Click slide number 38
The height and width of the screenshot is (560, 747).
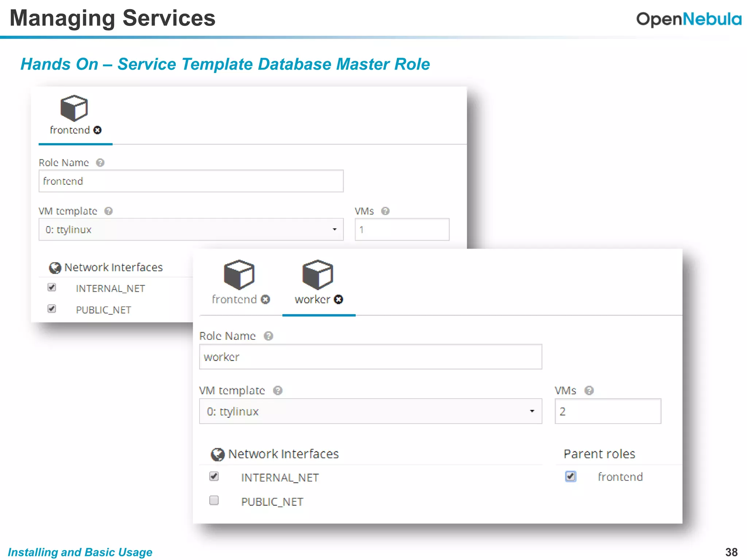click(731, 552)
